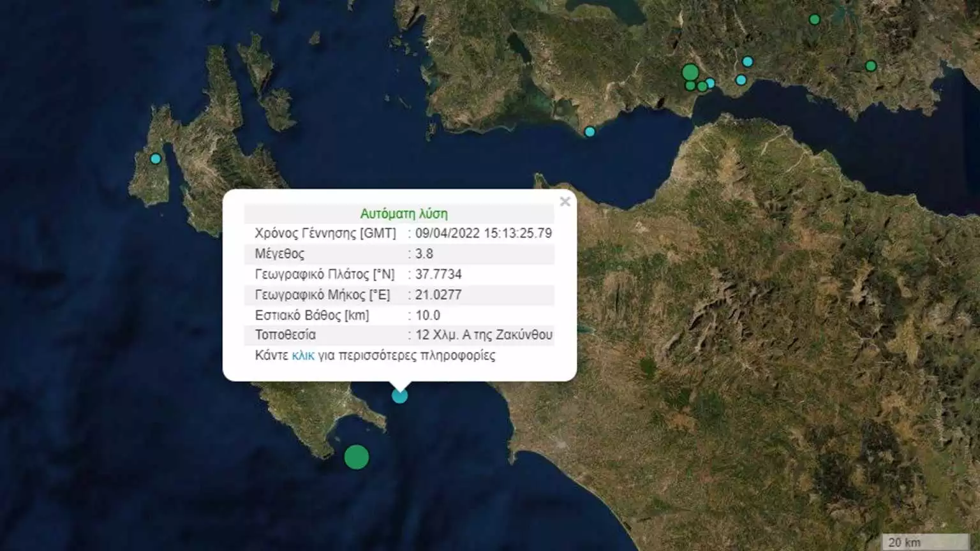Click the latitude value 37.7734

(x=438, y=274)
